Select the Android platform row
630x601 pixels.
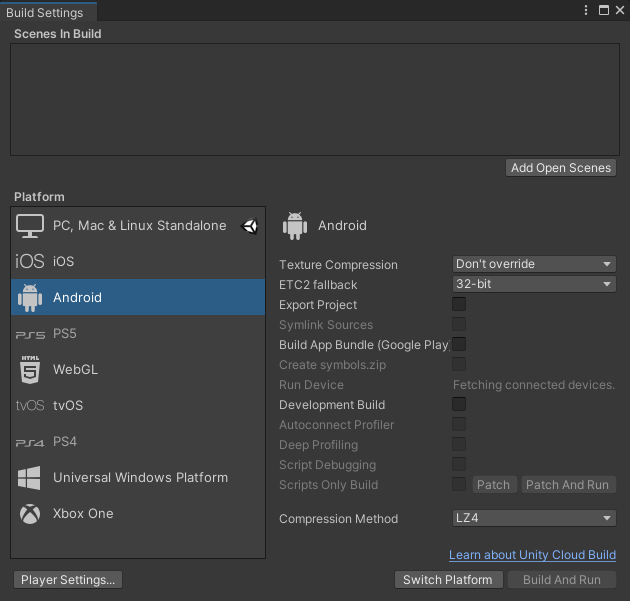coord(138,297)
